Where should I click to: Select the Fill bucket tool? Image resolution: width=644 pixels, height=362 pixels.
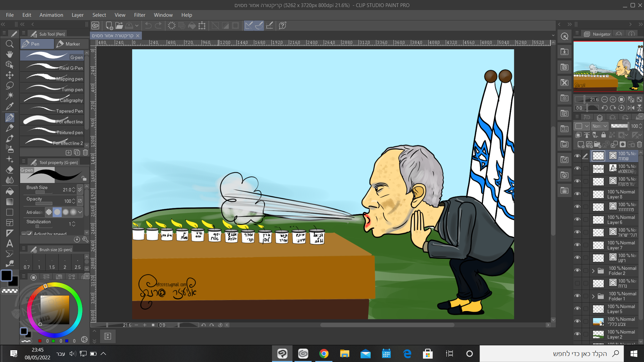[9, 191]
